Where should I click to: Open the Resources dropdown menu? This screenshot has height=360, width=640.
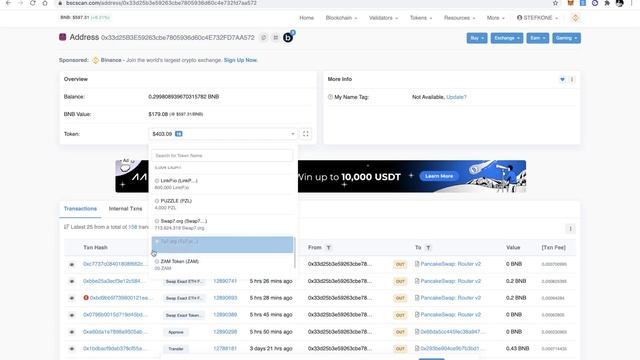tap(459, 18)
